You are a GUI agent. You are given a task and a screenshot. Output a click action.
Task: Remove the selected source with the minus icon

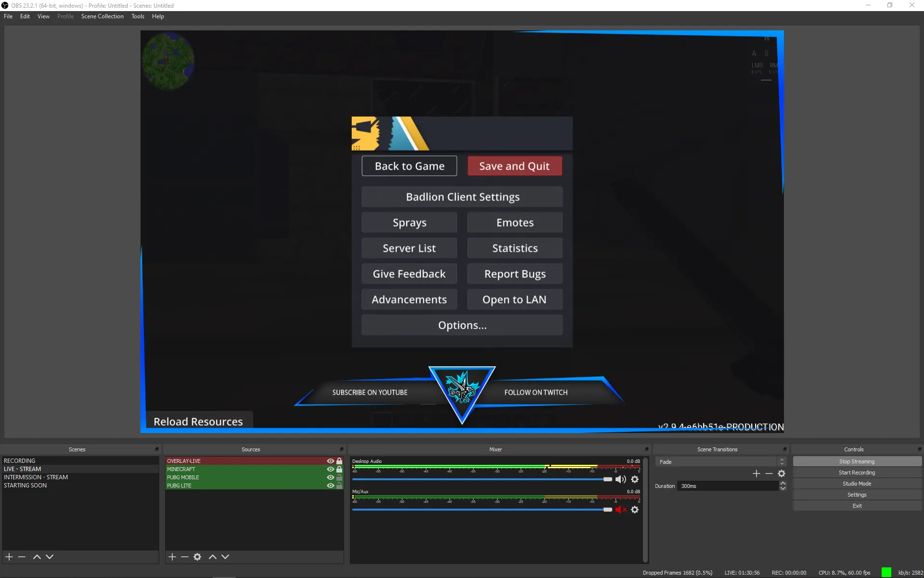tap(185, 557)
